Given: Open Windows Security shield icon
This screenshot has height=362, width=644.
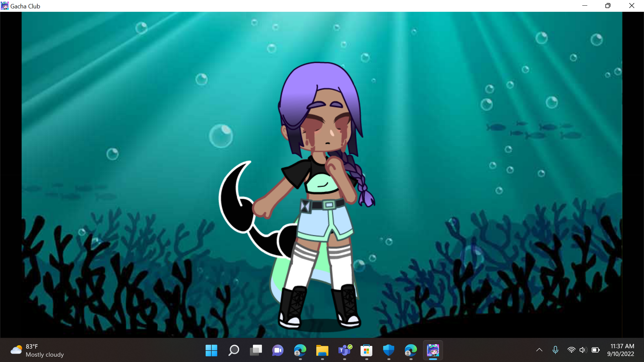Looking at the screenshot, I should coord(388,350).
